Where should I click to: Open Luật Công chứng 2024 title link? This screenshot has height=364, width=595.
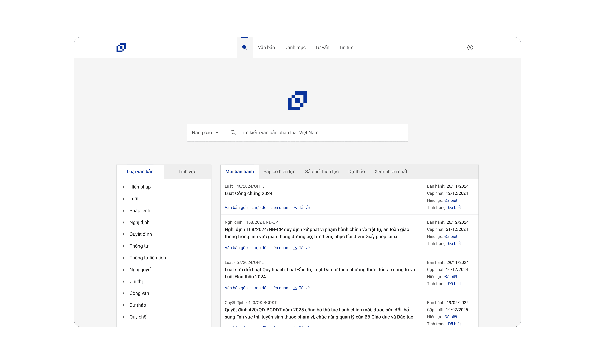point(248,194)
